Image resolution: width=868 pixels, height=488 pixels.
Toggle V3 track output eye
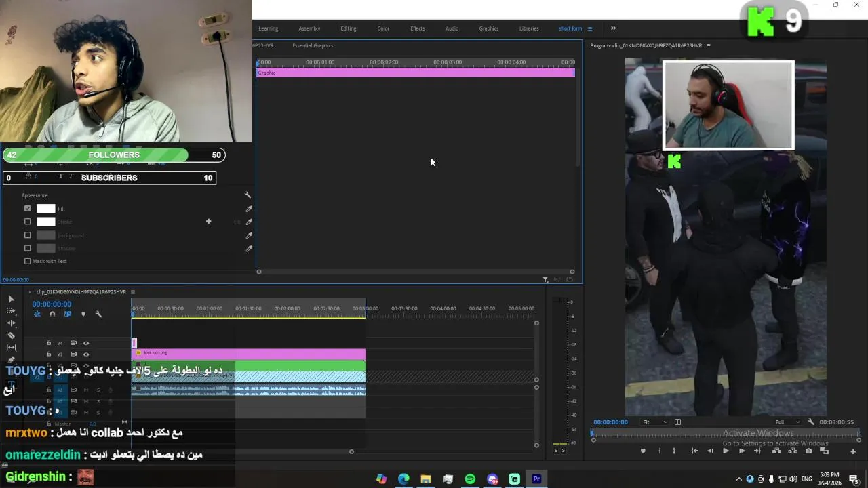[86, 354]
